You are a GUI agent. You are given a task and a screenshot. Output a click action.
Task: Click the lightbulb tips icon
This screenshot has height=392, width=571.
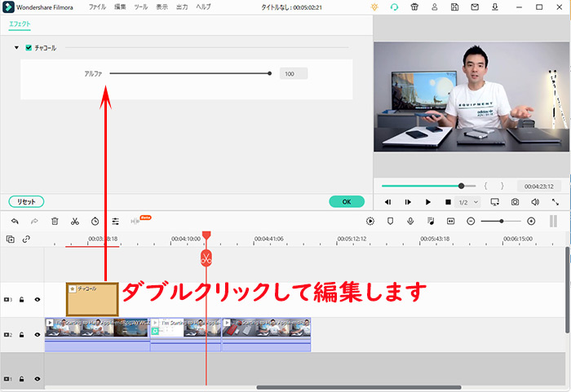click(374, 7)
